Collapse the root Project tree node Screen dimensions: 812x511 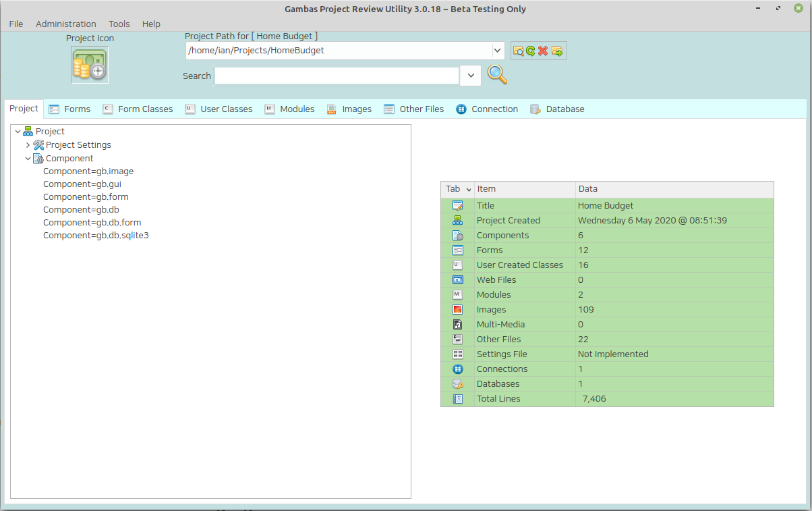[18, 132]
